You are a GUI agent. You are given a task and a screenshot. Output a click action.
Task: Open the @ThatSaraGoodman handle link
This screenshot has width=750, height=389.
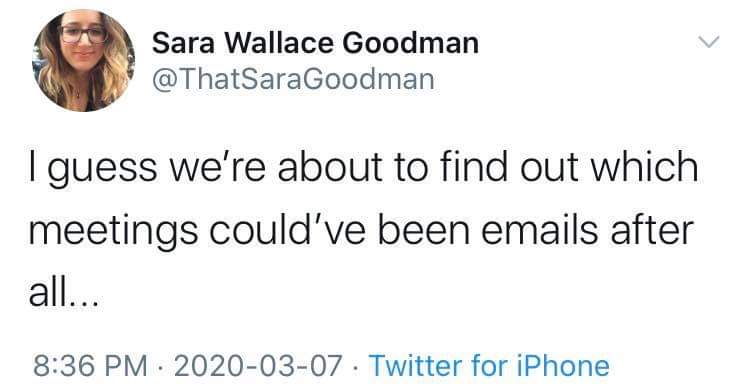pos(293,79)
